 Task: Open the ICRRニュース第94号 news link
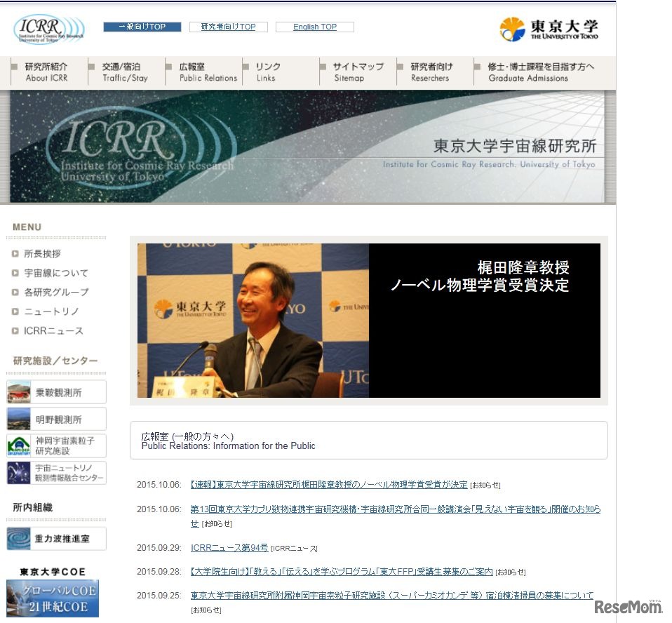pyautogui.click(x=228, y=547)
